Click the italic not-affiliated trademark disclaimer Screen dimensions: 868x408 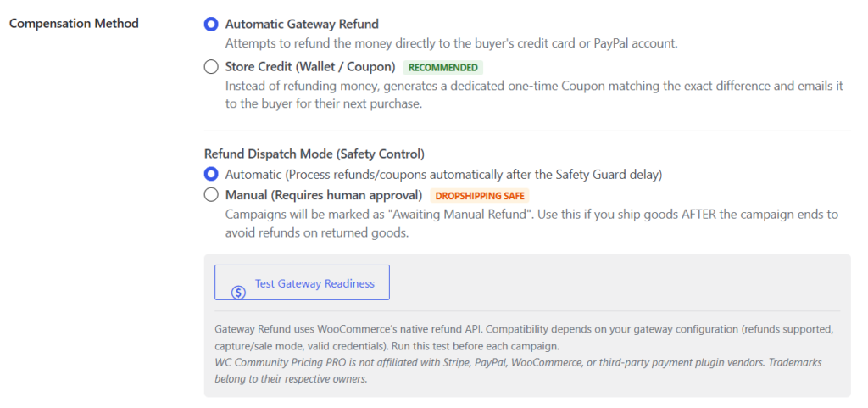518,371
